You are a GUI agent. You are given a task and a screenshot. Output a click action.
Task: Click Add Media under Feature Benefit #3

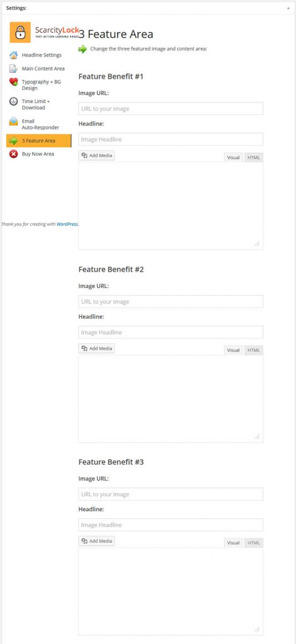tap(96, 541)
